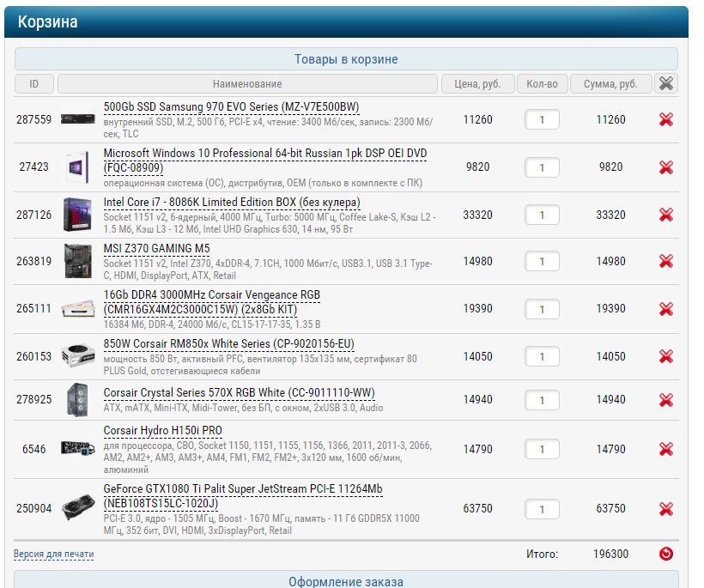Open Intel Core i7 box thumbnail

pos(77,215)
